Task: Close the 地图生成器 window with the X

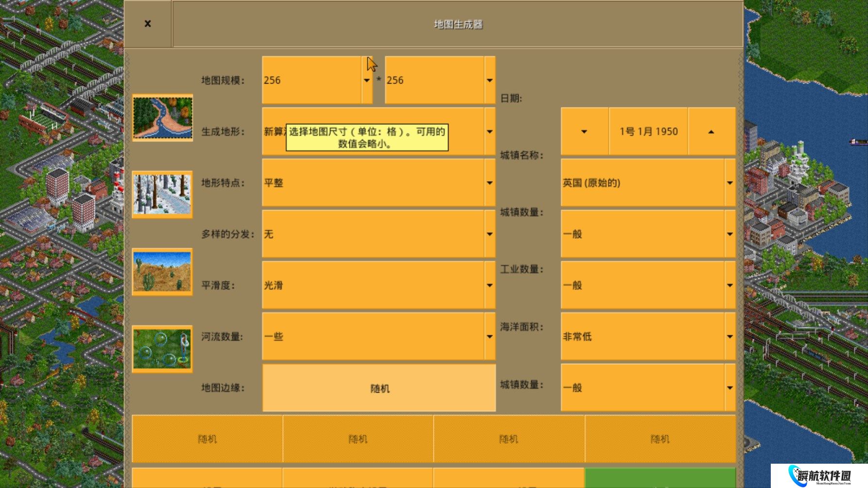Action: click(x=148, y=24)
